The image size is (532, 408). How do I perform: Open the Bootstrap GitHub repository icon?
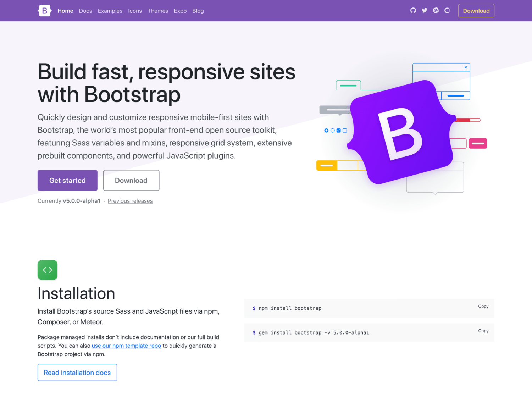pos(413,11)
